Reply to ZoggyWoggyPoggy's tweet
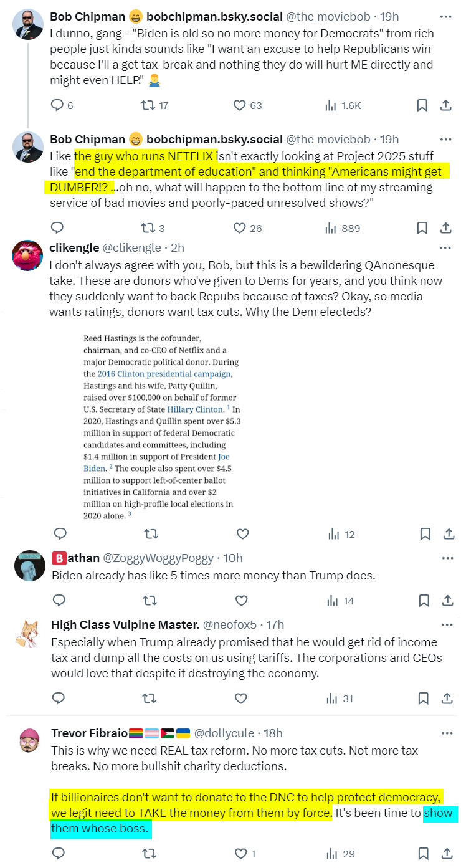 click(x=60, y=600)
